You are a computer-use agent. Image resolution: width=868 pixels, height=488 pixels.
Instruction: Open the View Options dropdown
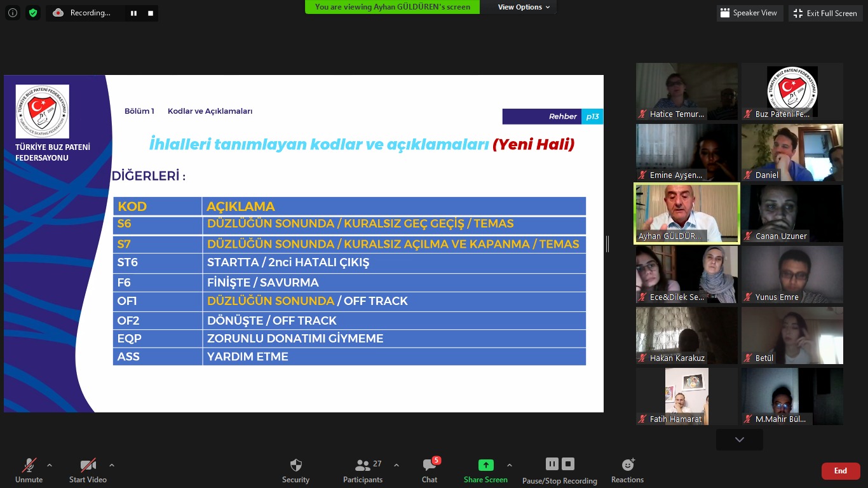[524, 7]
